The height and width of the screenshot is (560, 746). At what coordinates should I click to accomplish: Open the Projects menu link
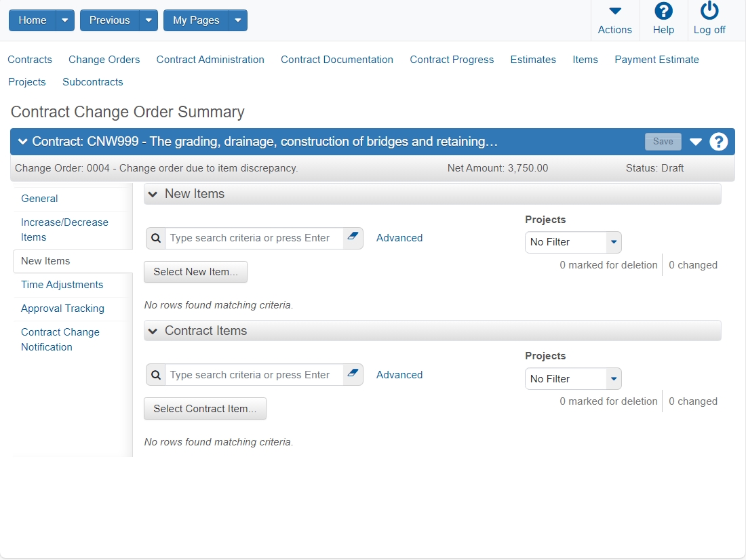[27, 82]
